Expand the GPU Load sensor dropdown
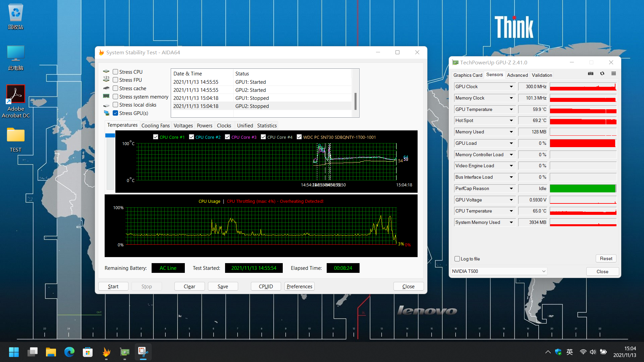Screen dimensions: 644x362 coord(511,143)
